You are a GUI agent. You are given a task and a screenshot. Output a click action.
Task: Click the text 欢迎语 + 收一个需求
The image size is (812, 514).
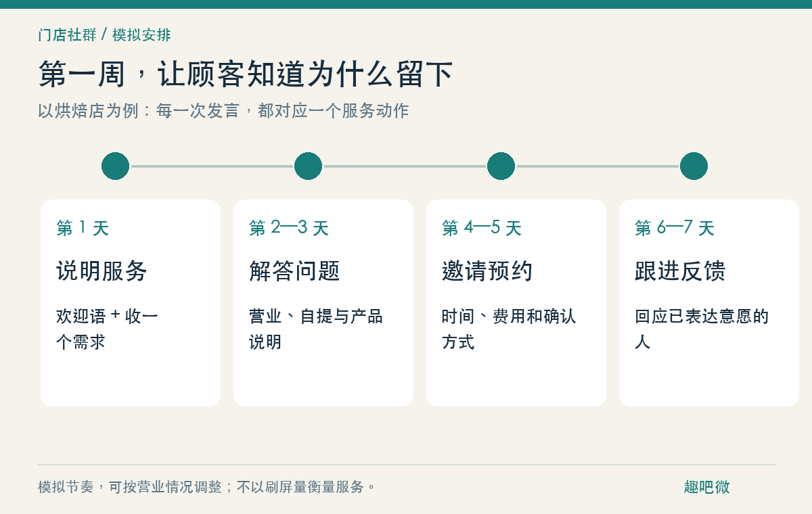click(107, 329)
